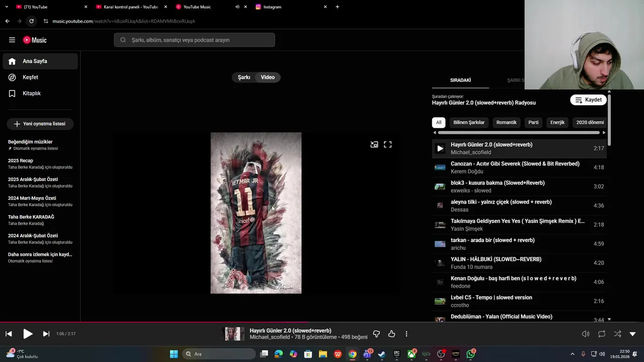The width and height of the screenshot is (644, 362).
Task: Filter the queue by Parti
Action: tap(533, 122)
